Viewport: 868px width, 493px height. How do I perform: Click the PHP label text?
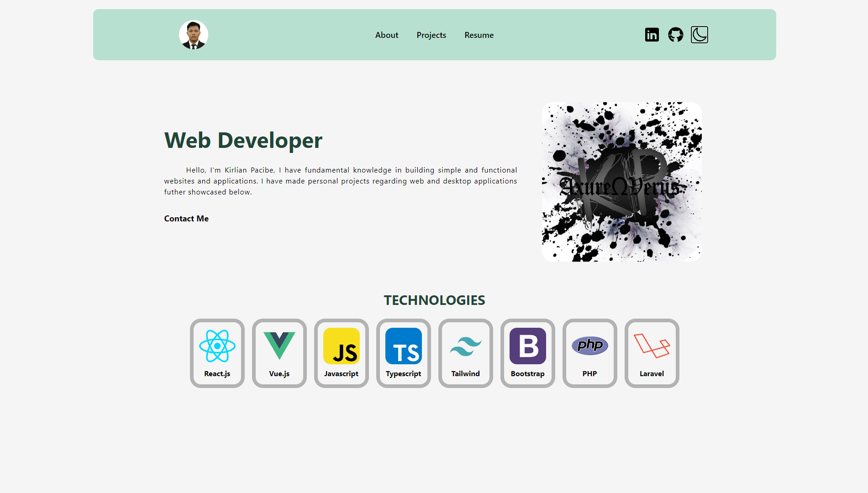click(x=590, y=374)
